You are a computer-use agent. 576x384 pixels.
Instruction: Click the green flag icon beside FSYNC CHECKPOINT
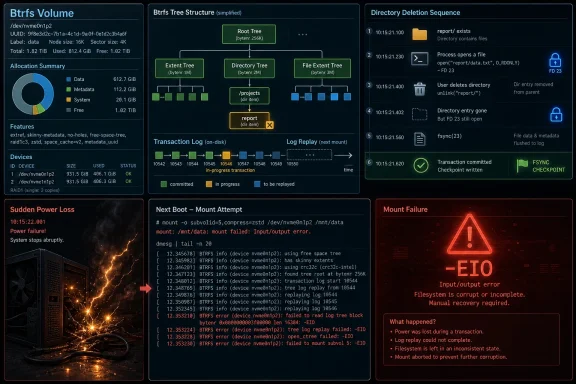522,166
